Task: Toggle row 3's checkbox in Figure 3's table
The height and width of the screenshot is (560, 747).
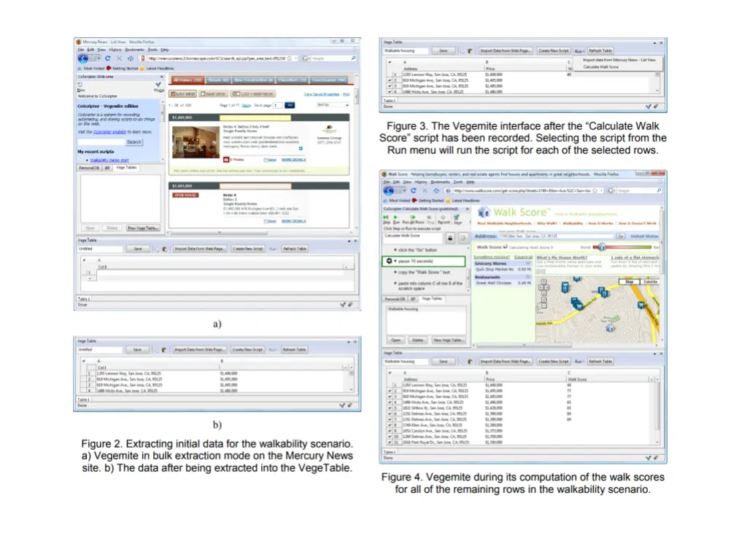Action: pyautogui.click(x=390, y=86)
